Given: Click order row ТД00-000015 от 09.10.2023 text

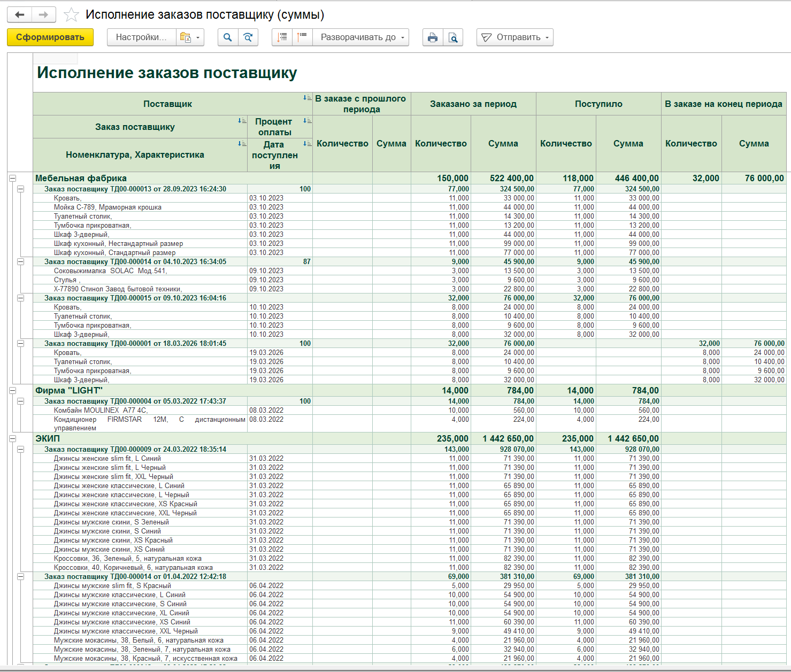Looking at the screenshot, I should coord(135,298).
